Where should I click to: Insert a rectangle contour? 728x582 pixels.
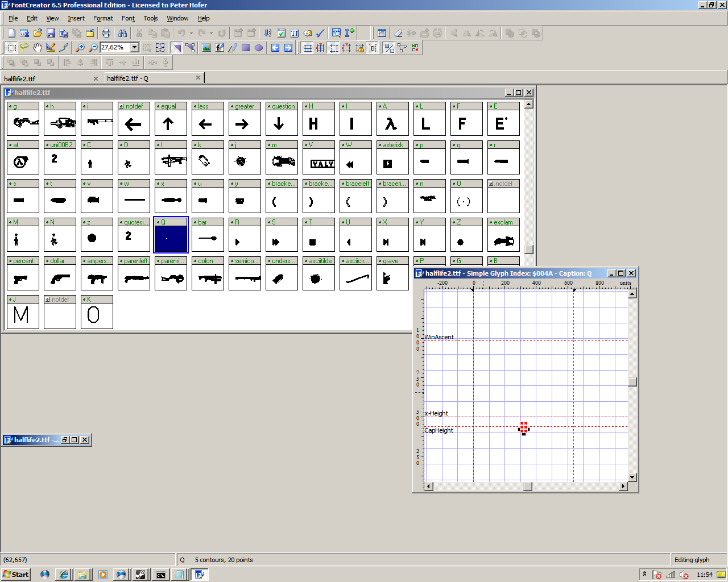(x=246, y=48)
